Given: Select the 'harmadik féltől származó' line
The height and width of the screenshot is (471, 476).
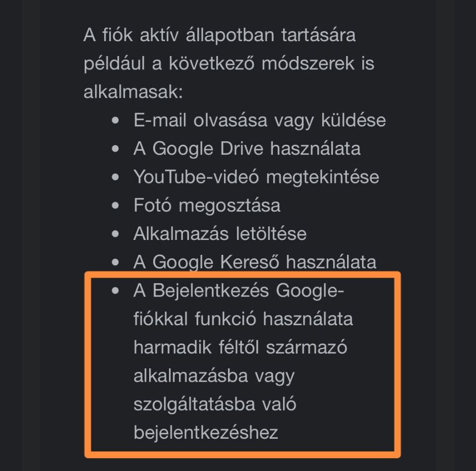Looking at the screenshot, I should pyautogui.click(x=240, y=347).
